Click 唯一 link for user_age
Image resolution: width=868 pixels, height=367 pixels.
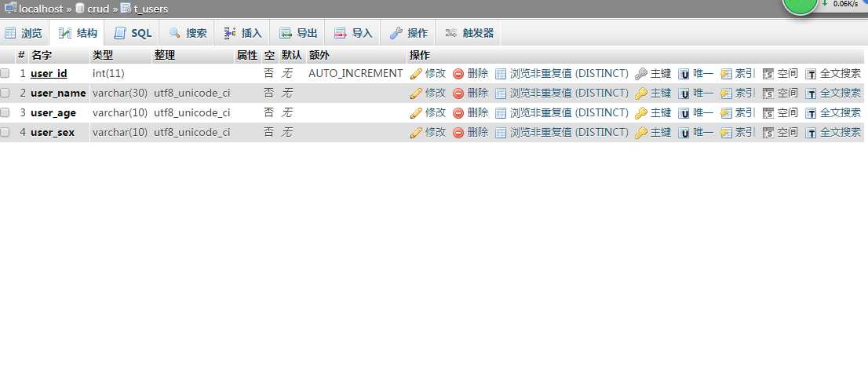(703, 113)
